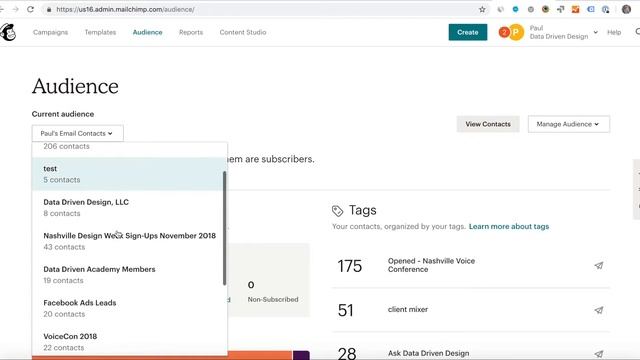Screen dimensions: 640x360
Task: Click the audience list scrollbar
Action: pos(224,228)
